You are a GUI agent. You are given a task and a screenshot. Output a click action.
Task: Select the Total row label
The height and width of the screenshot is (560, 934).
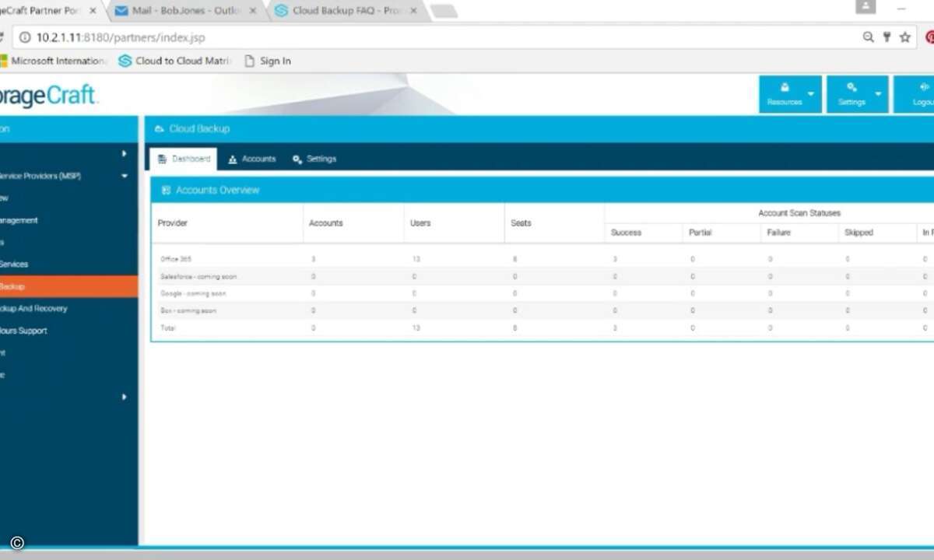point(168,328)
